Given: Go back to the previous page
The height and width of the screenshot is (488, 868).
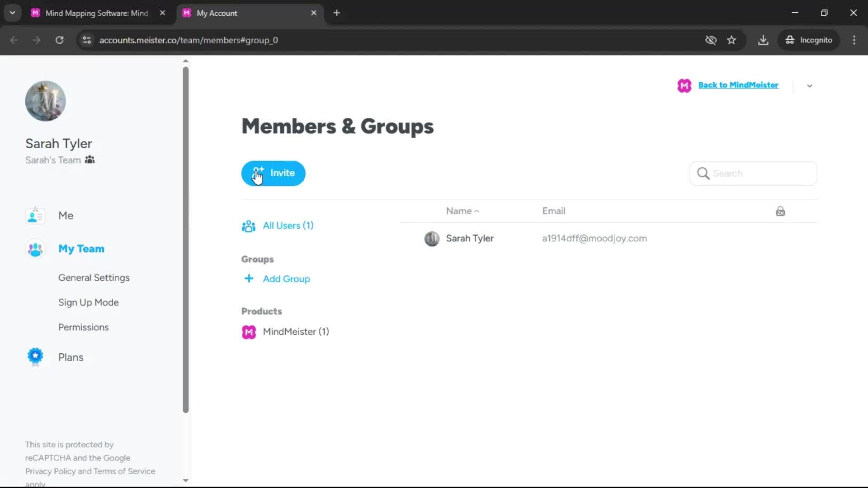Looking at the screenshot, I should click(x=14, y=40).
